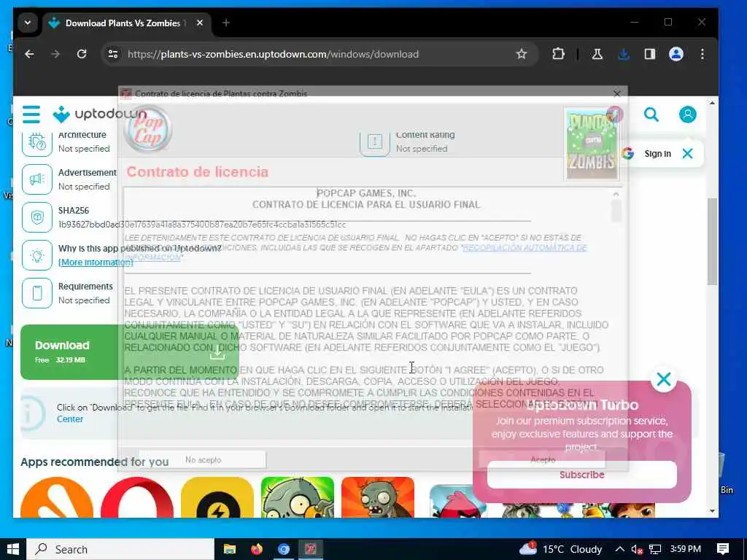Click the Requirements phone icon

[37, 293]
